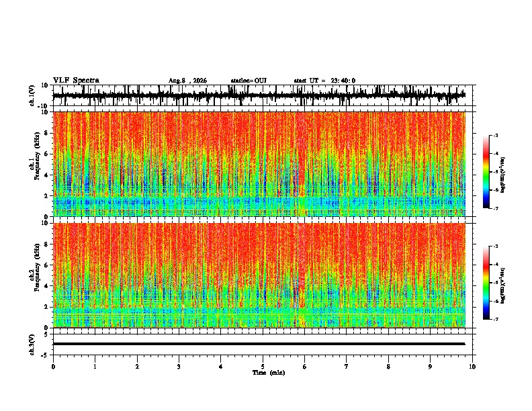The image size is (532, 411).
Task: Click the '-7' label on the lower color scale
Action: [495, 319]
